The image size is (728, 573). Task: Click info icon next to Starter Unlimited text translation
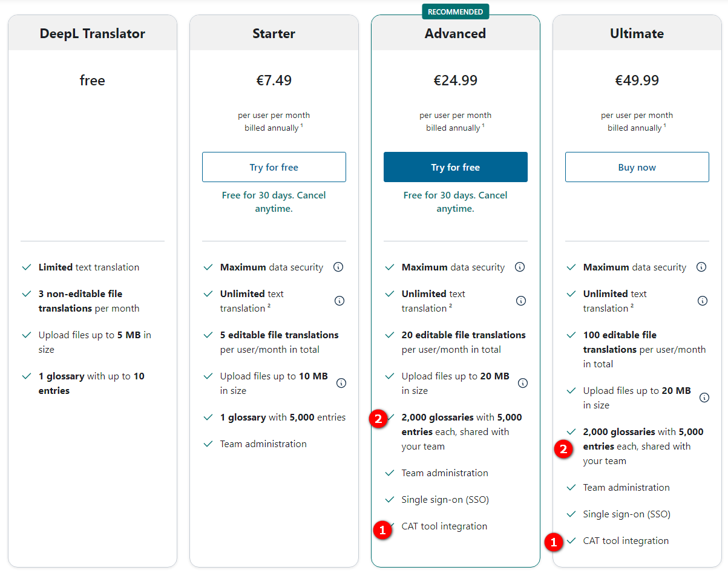click(339, 301)
